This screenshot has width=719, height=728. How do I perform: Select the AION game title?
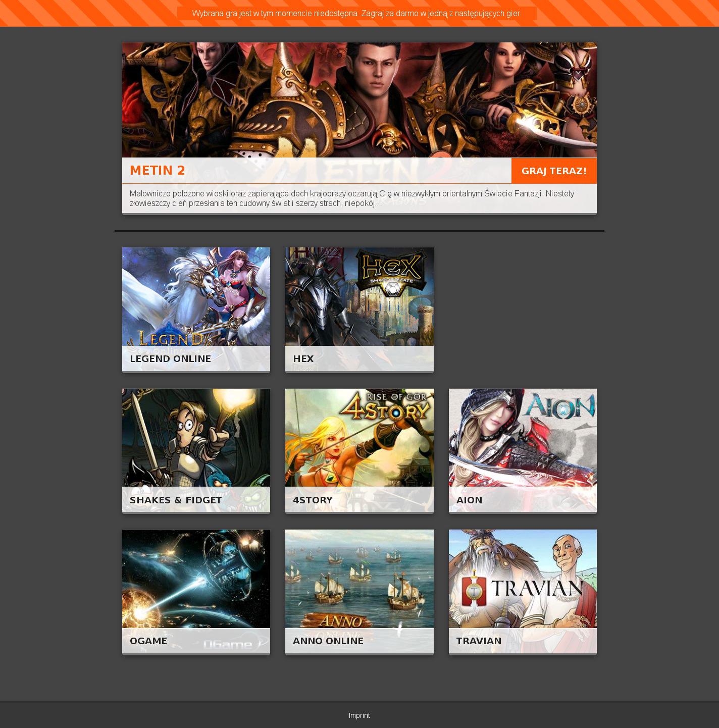point(469,500)
